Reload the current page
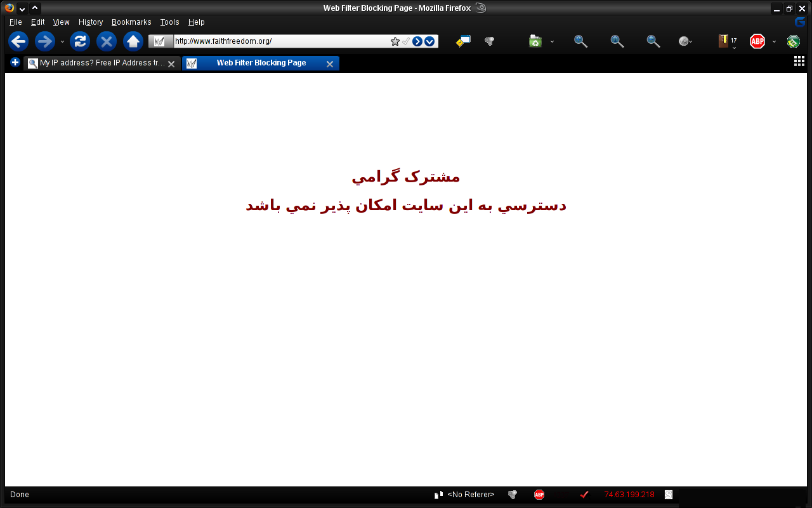Viewport: 812px width, 508px height. tap(80, 41)
